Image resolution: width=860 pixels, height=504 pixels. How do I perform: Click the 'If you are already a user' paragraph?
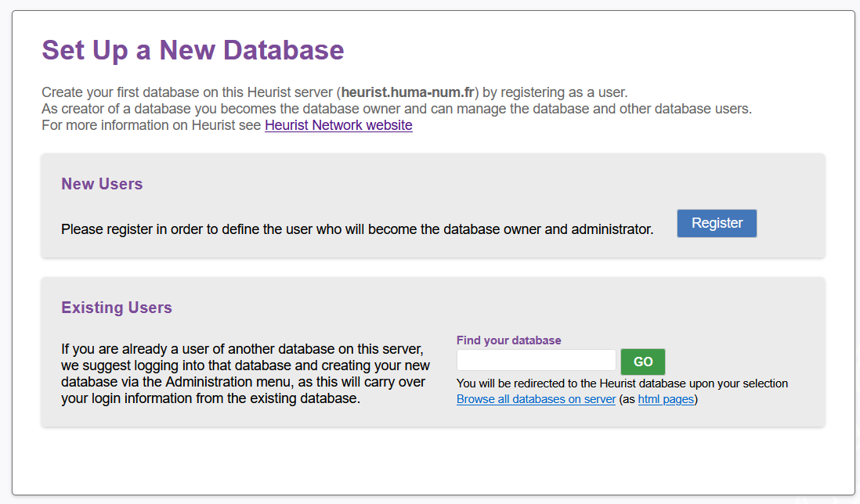click(x=245, y=373)
